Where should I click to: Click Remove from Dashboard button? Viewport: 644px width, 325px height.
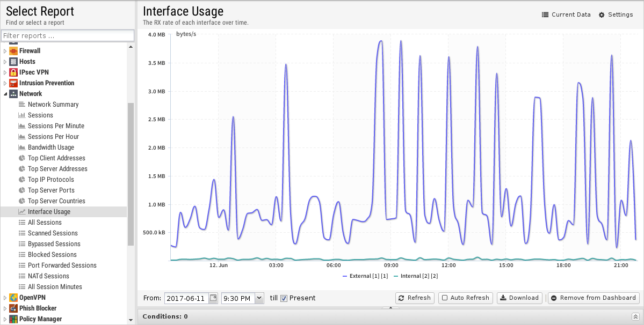[594, 298]
